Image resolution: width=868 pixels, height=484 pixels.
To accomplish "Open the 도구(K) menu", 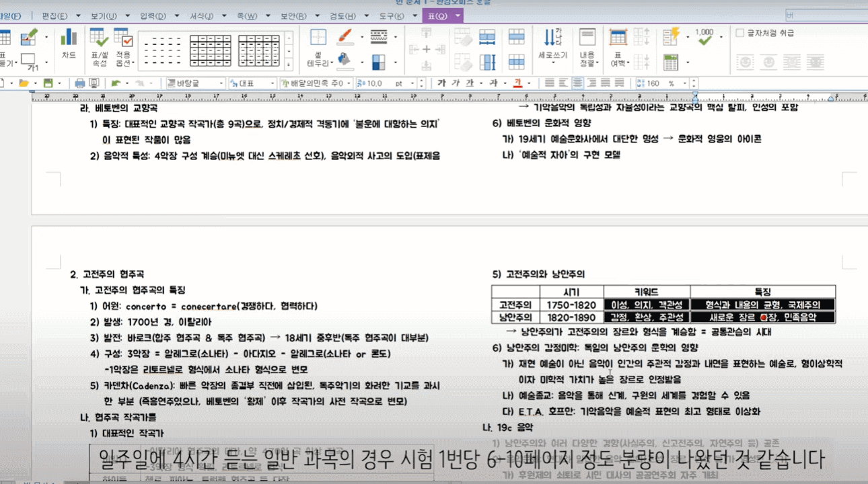I will pyautogui.click(x=391, y=15).
